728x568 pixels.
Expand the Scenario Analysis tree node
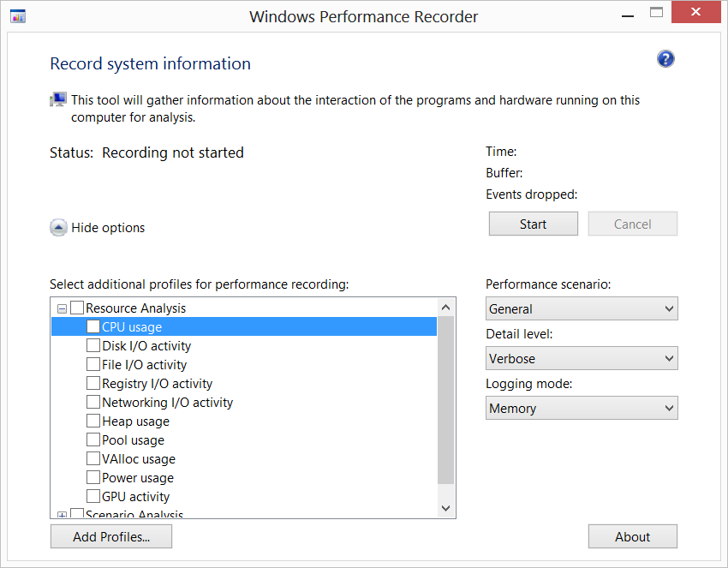pyautogui.click(x=62, y=515)
